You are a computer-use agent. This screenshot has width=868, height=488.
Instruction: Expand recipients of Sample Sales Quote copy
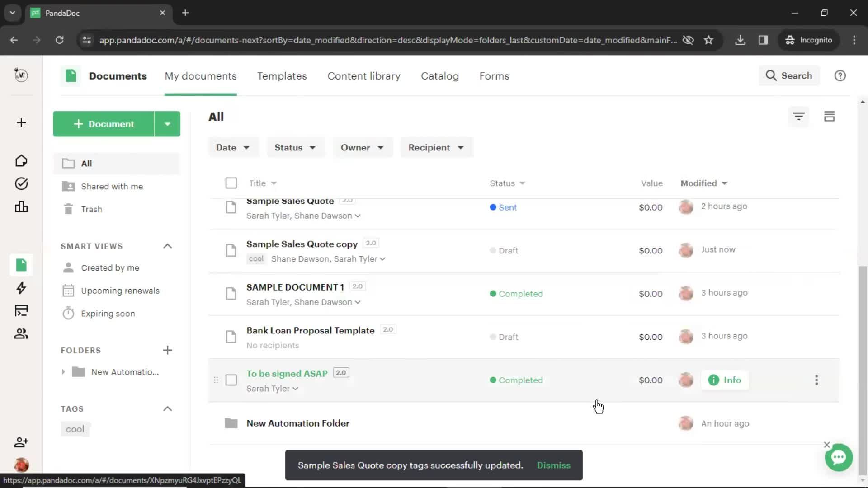[x=382, y=259]
